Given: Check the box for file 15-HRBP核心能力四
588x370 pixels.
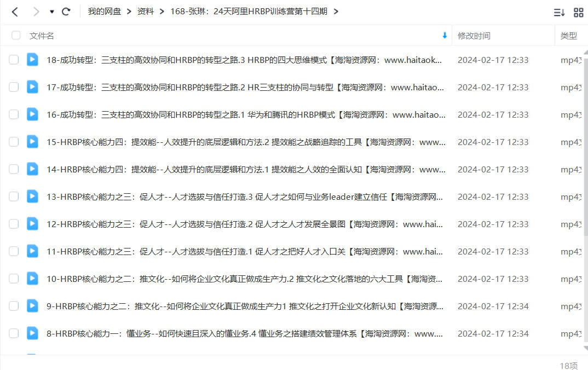Looking at the screenshot, I should click(14, 142).
